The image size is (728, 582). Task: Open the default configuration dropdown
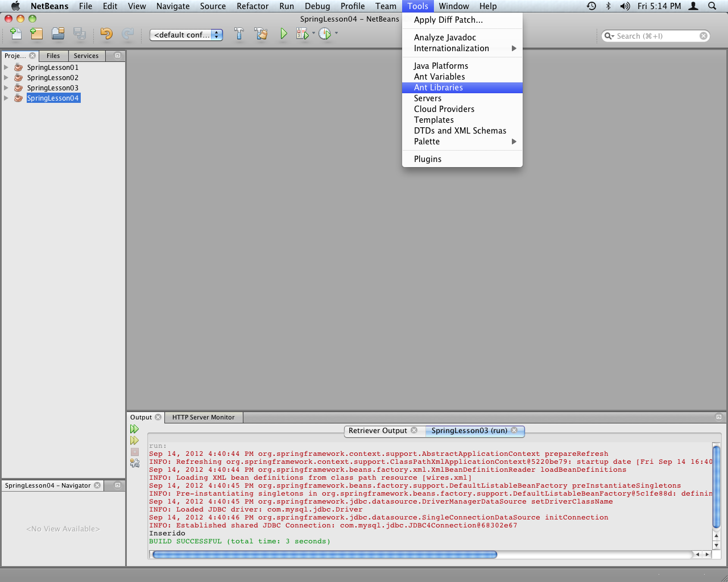(x=186, y=35)
